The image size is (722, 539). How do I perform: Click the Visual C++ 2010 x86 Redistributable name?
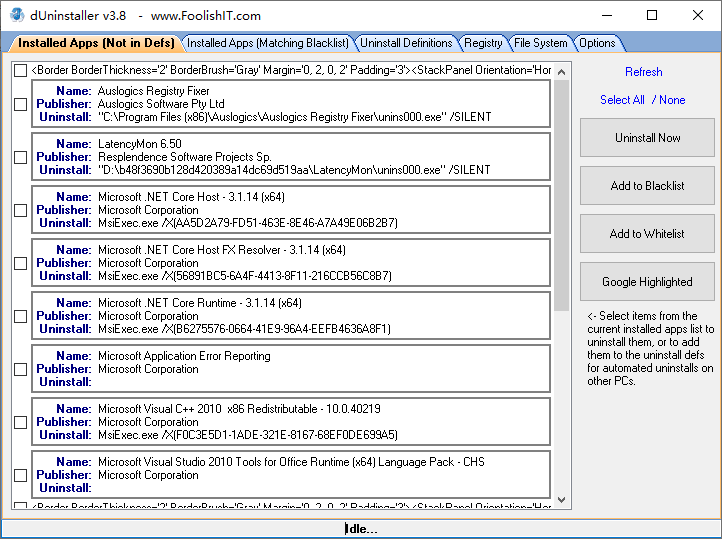pos(239,409)
